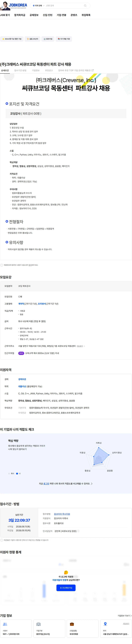Click the 자기개발 지원 tag

coord(64,39)
